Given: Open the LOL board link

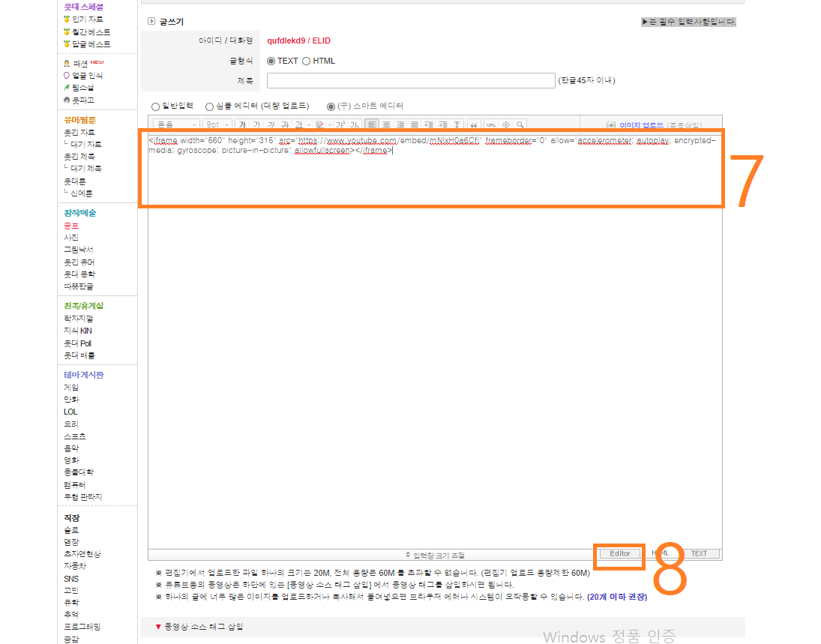Looking at the screenshot, I should pyautogui.click(x=70, y=412).
